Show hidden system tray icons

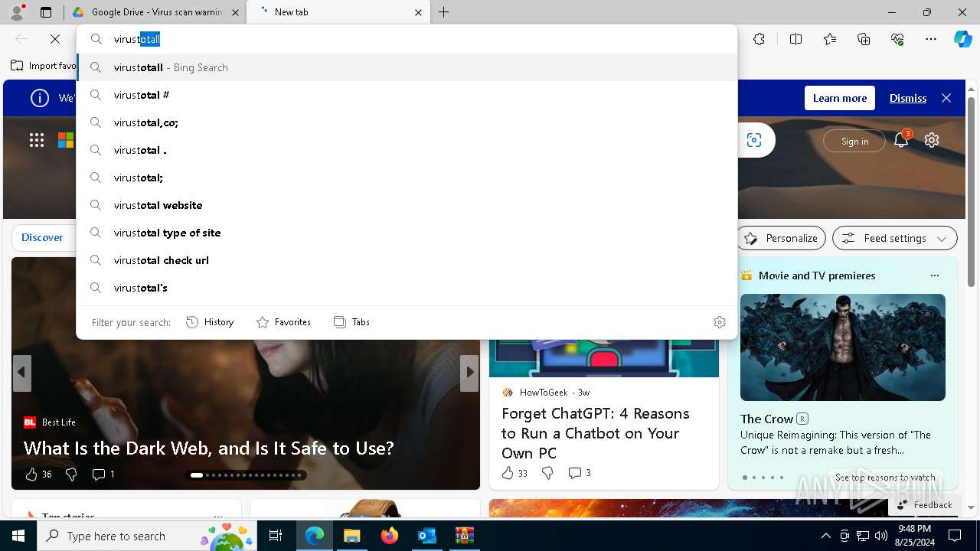(x=825, y=536)
